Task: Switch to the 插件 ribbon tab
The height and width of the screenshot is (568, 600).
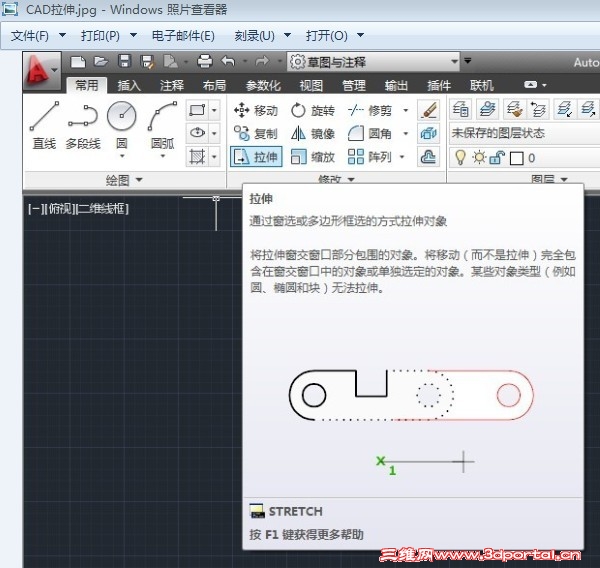Action: point(439,85)
